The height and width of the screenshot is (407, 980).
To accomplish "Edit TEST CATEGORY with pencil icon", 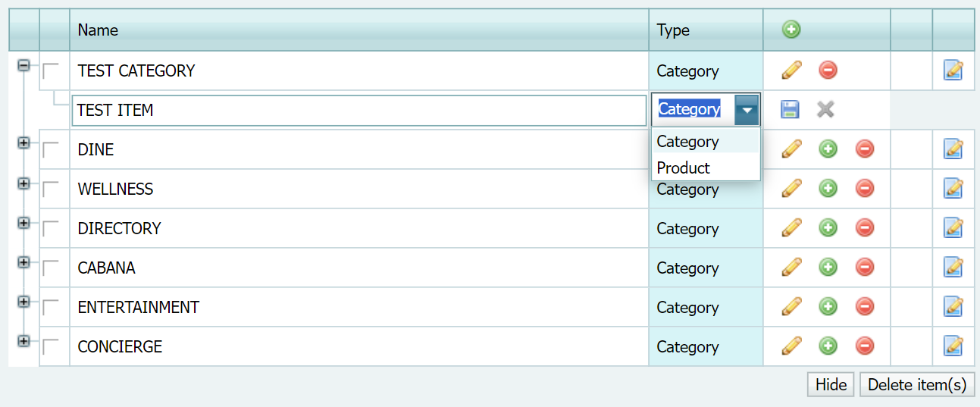I will coord(791,70).
